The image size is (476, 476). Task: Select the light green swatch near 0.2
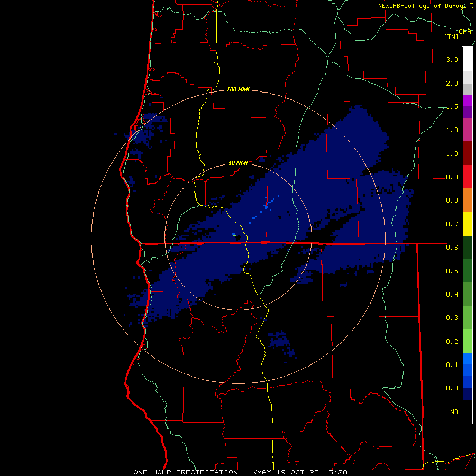click(467, 341)
